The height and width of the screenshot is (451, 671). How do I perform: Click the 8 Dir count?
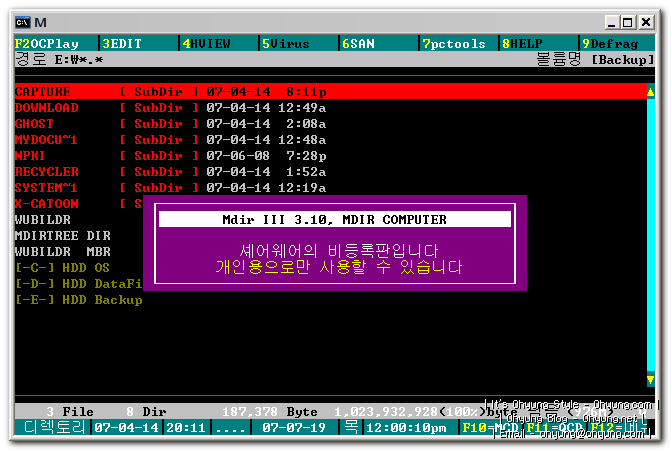click(146, 412)
